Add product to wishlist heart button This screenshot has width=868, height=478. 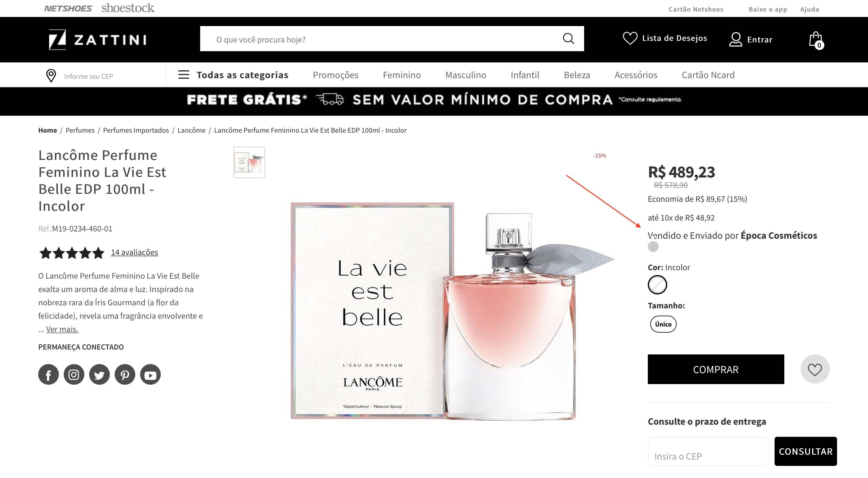(x=815, y=369)
